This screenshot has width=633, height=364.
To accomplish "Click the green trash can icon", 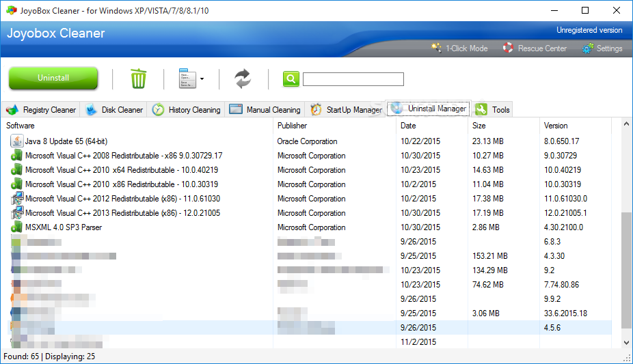I will (x=138, y=79).
